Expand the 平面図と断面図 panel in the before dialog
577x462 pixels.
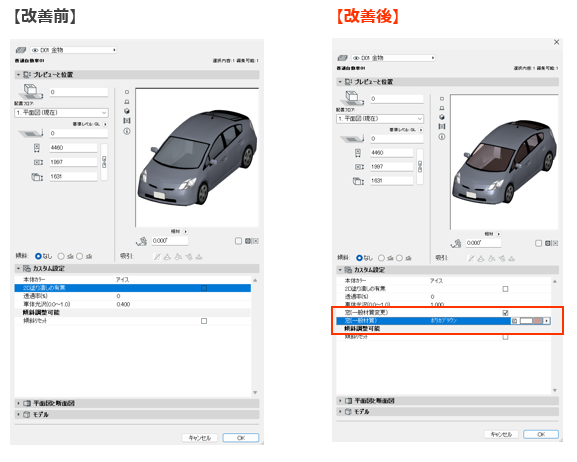[x=18, y=403]
